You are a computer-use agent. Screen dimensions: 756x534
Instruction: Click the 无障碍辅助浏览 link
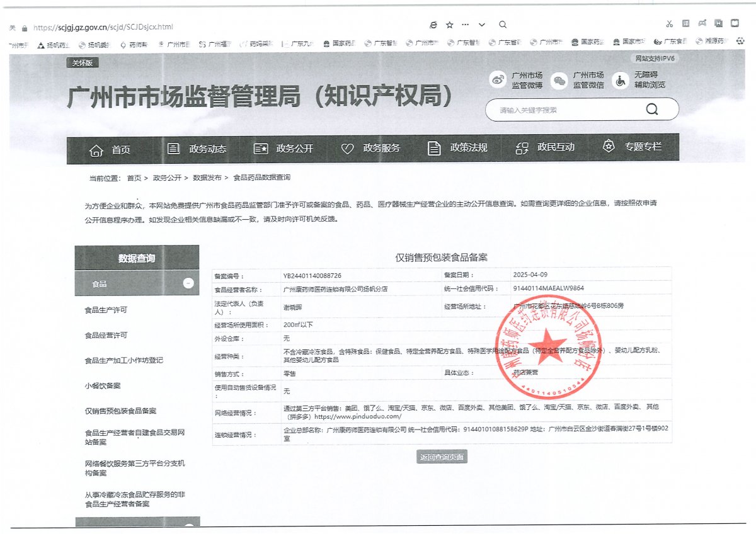coord(650,80)
